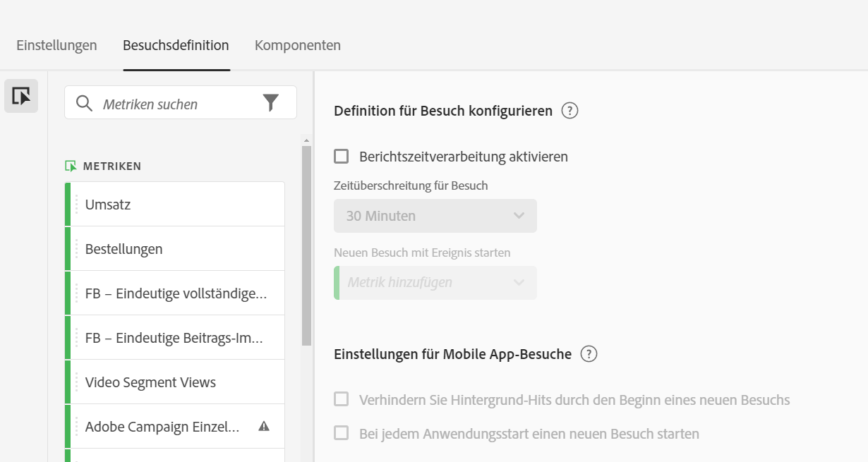868x462 pixels.
Task: Click help icon beside Mobile App-Besuche settings
Action: tap(589, 354)
